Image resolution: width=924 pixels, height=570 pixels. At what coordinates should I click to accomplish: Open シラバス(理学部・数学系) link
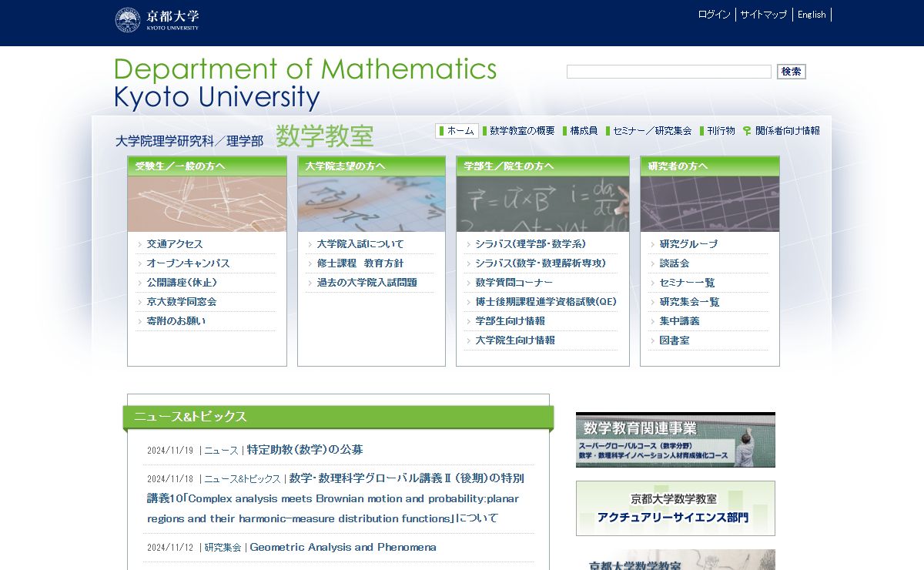point(531,244)
